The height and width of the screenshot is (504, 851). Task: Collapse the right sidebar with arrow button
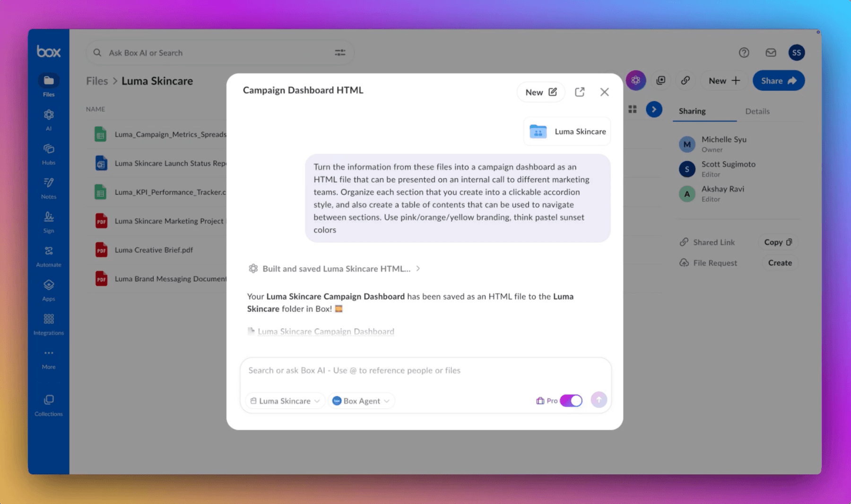654,110
